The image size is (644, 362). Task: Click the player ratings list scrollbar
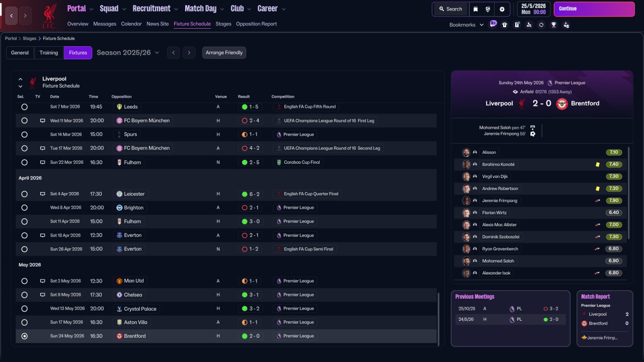629,193
